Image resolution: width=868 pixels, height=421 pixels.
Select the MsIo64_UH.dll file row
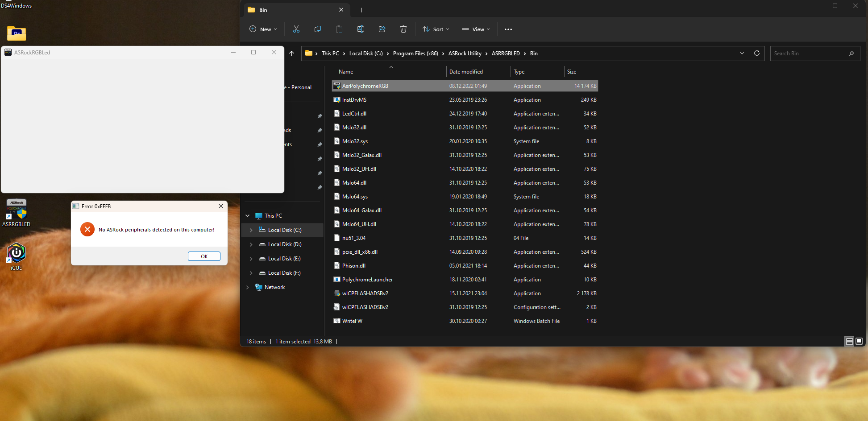click(465, 224)
